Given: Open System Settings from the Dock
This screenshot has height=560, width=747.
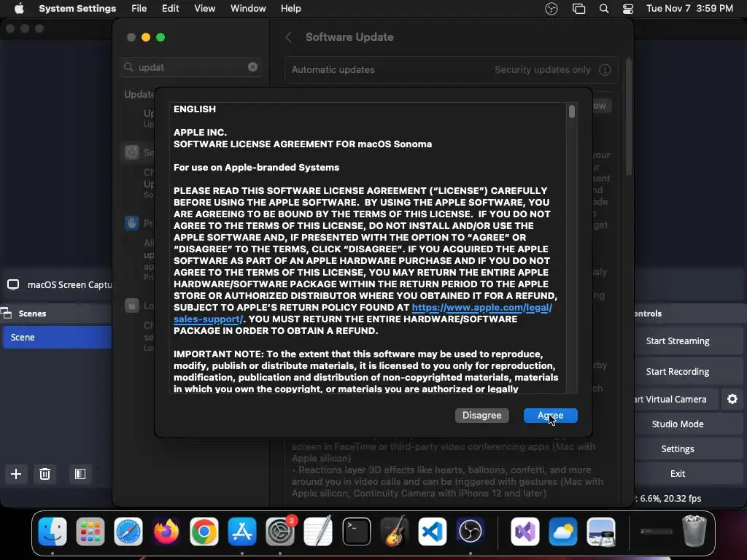Looking at the screenshot, I should [280, 532].
